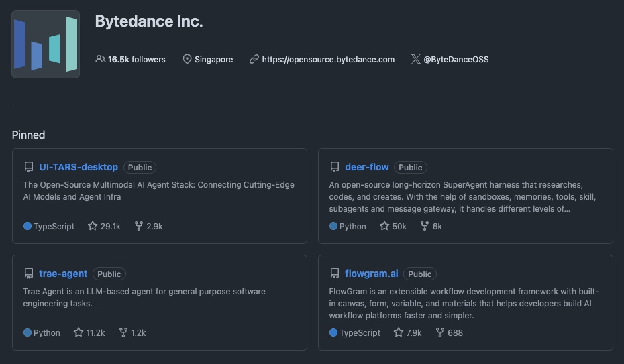Click the fork icon next to 2.9k
The width and height of the screenshot is (624, 364).
point(138,226)
